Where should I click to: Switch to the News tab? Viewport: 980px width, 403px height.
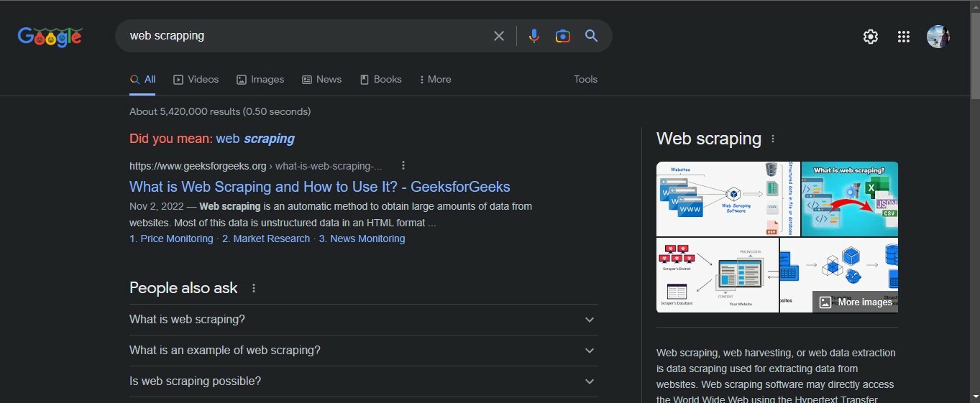coord(321,80)
